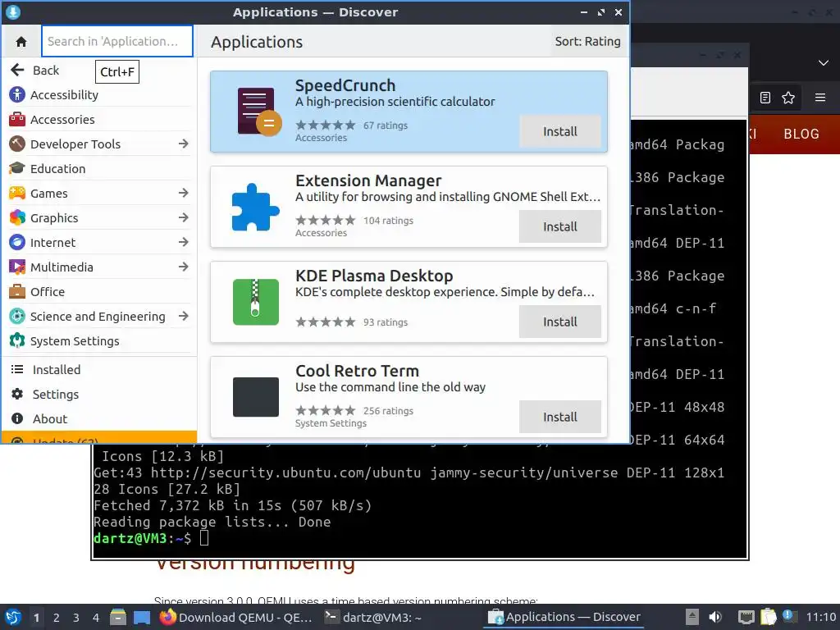Expand Science and Engineering subcategories arrow
Image resolution: width=840 pixels, height=630 pixels.
pos(184,316)
